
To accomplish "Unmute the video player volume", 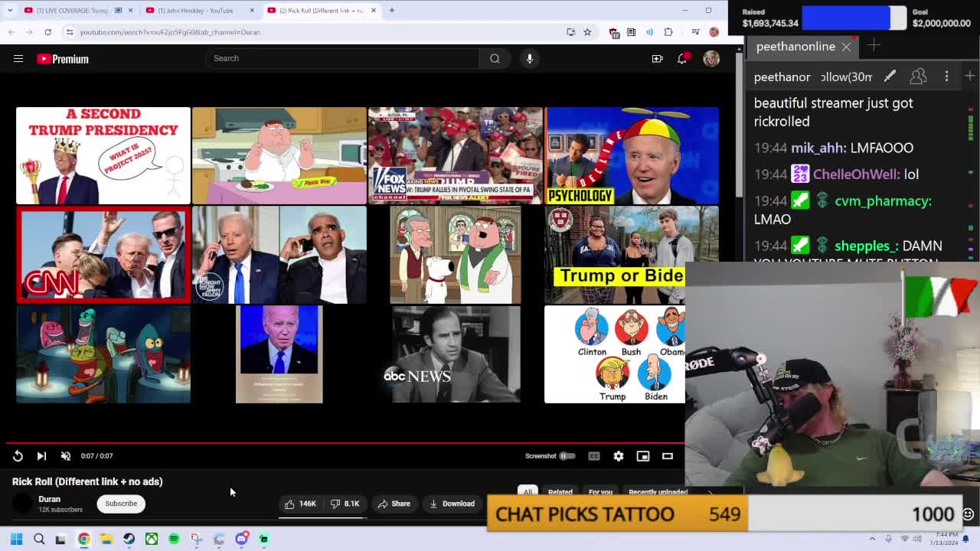I will pyautogui.click(x=66, y=456).
